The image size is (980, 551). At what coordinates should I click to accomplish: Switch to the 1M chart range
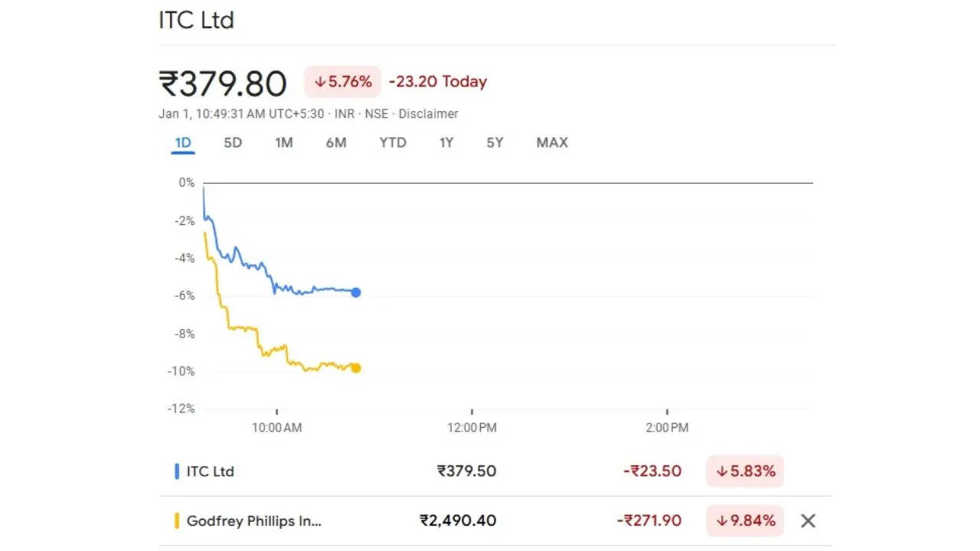[284, 143]
